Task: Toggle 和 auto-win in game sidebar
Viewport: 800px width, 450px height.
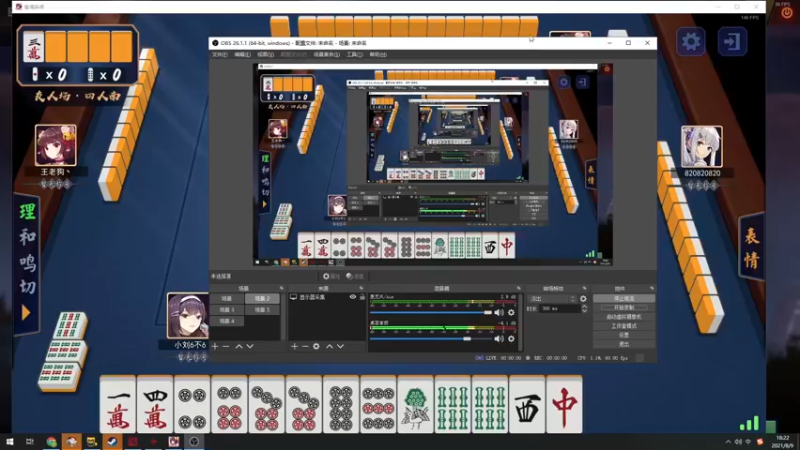Action: (27, 237)
